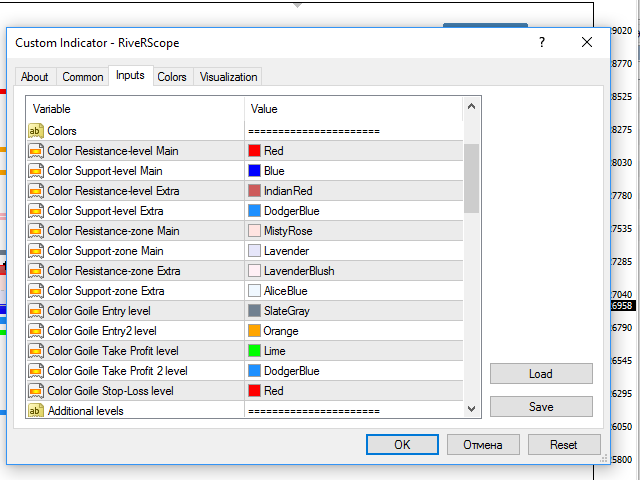The width and height of the screenshot is (640, 480).
Task: Click the 'ab' icon beside Colors row
Action: click(x=35, y=131)
